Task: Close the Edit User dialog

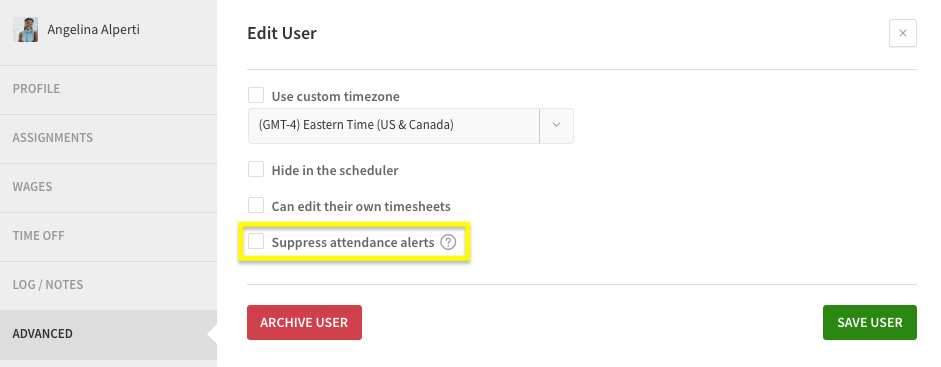Action: click(903, 33)
